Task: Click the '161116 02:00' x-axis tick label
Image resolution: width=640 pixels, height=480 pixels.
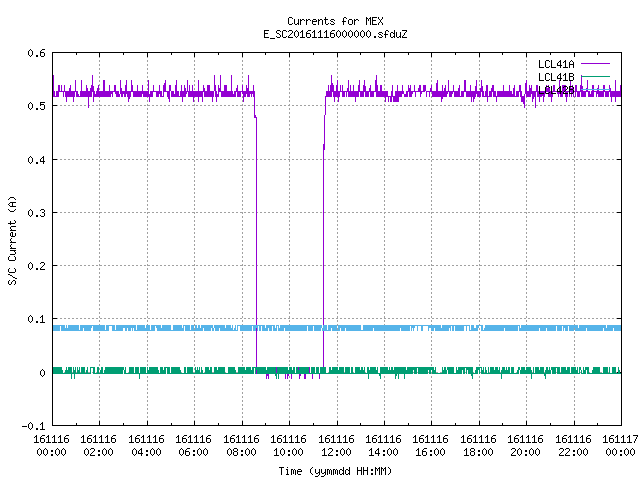Action: 98,446
